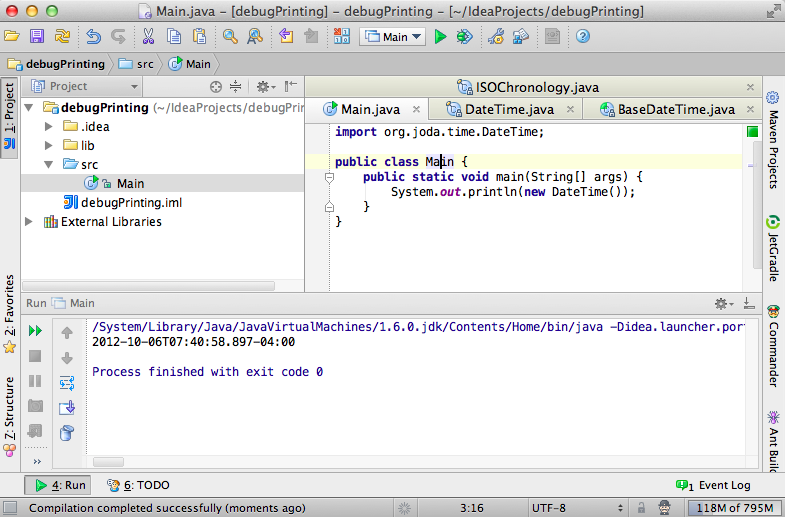Undo the last action using the toolbar arrow
785x517 pixels.
94,37
